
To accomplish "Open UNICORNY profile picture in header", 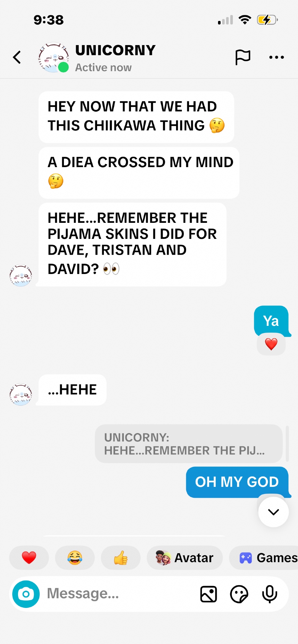I will point(53,57).
